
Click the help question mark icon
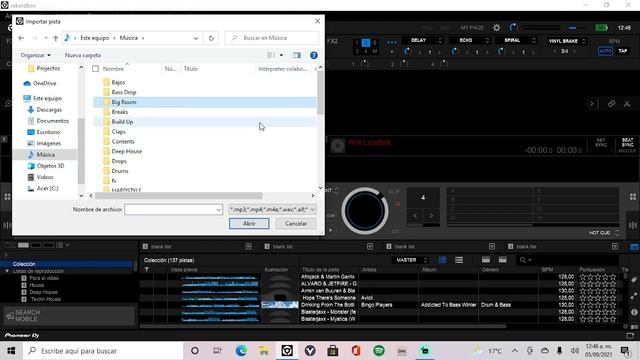(313, 55)
